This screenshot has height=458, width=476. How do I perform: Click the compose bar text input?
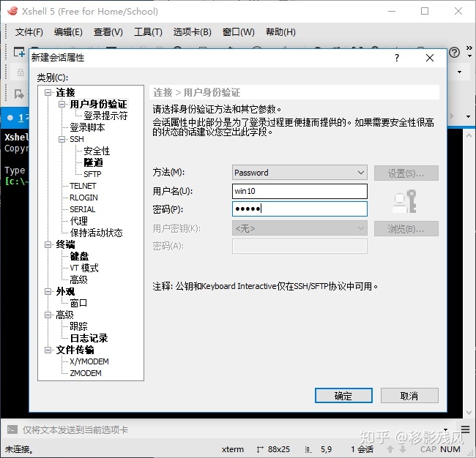[231, 429]
